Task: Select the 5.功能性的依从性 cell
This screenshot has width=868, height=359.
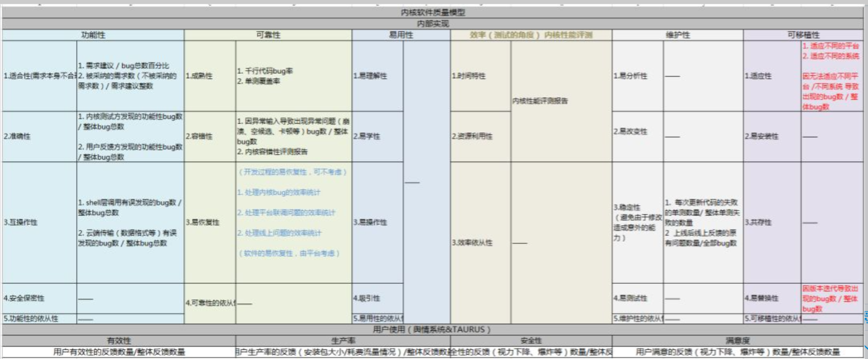Action: point(39,318)
